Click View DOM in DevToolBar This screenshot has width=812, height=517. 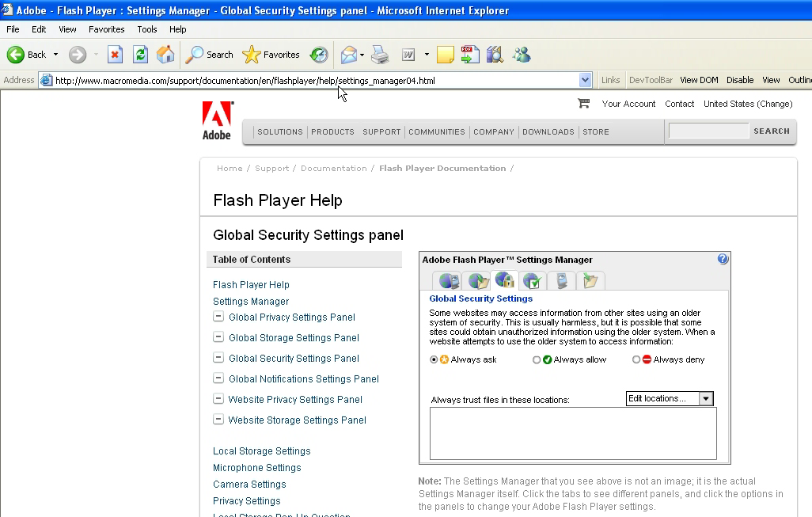point(699,80)
